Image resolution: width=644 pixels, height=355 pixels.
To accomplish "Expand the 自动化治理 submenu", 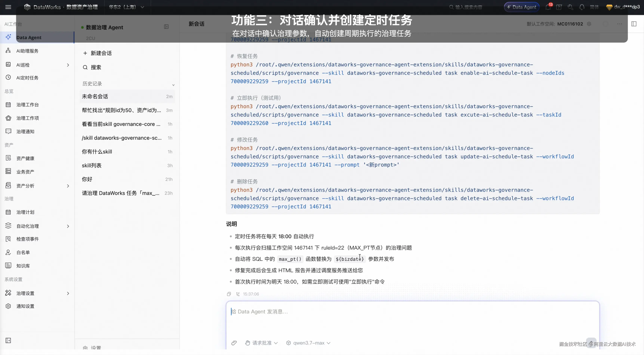I will (68, 226).
